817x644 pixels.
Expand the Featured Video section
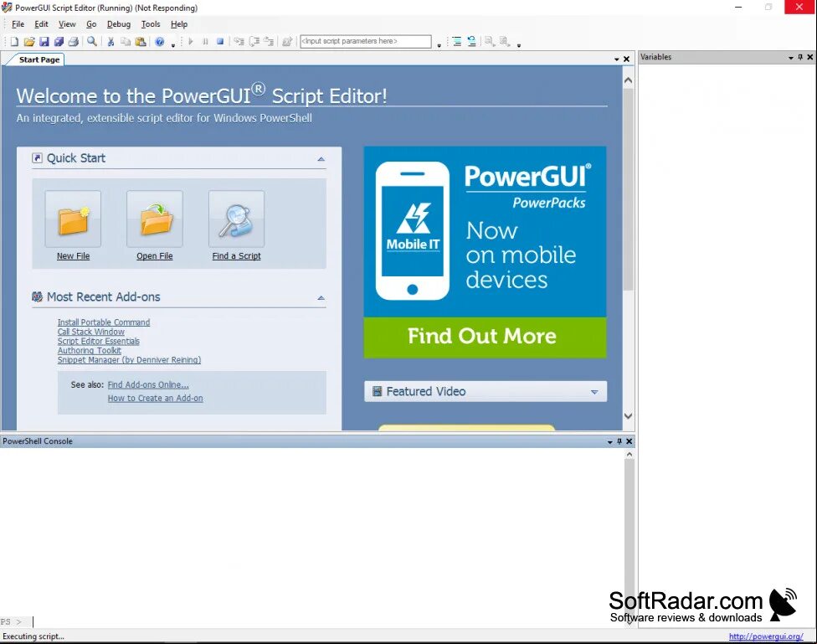pyautogui.click(x=594, y=392)
